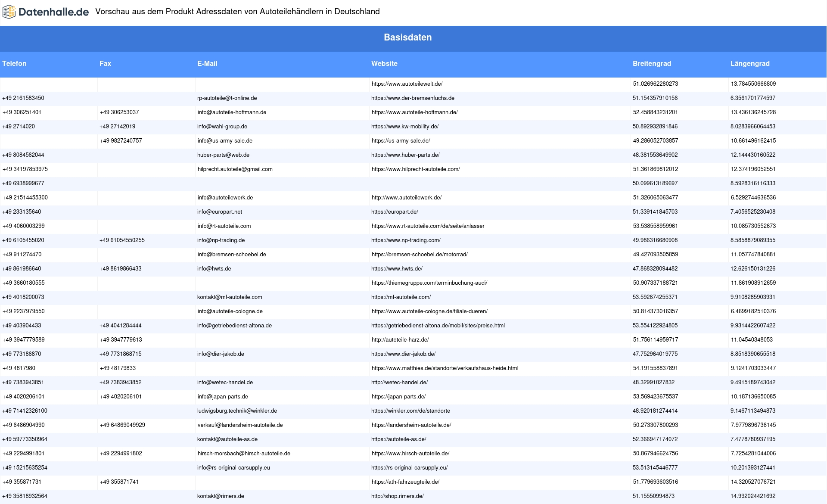Click the Längengrad column header

(750, 63)
